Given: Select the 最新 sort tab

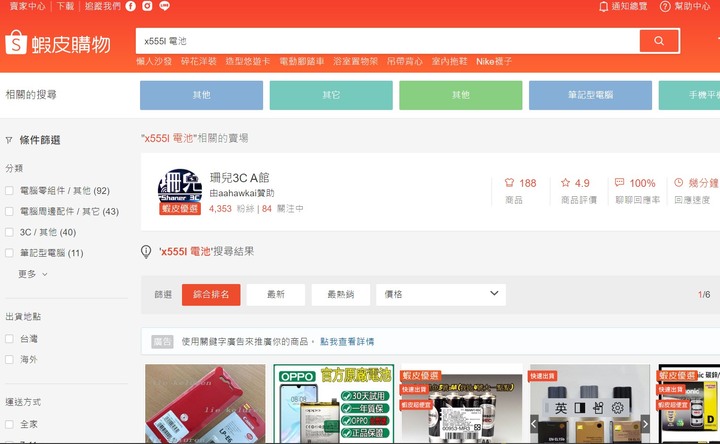Looking at the screenshot, I should 276,294.
